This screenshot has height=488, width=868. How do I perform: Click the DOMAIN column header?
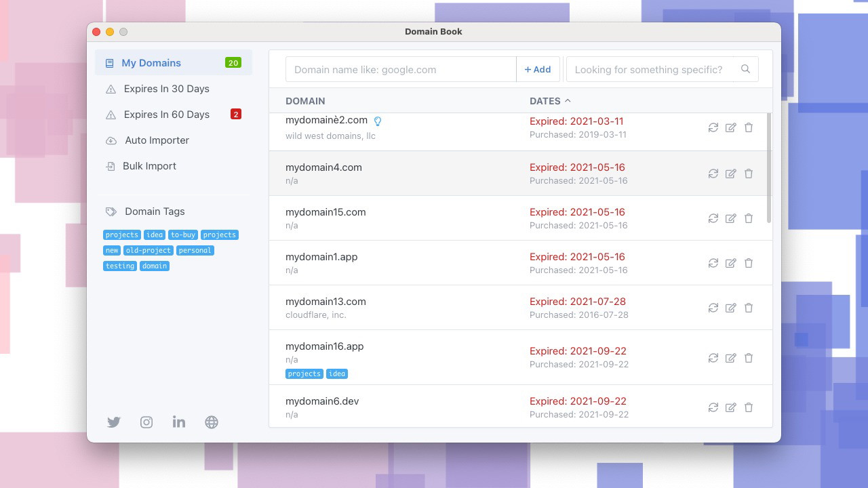[305, 101]
